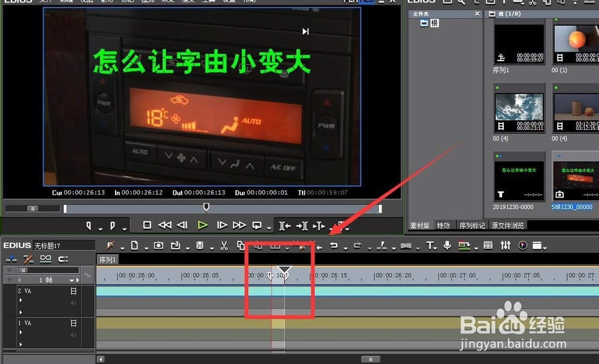Open the Set Out dropdown arrow

(x=124, y=229)
